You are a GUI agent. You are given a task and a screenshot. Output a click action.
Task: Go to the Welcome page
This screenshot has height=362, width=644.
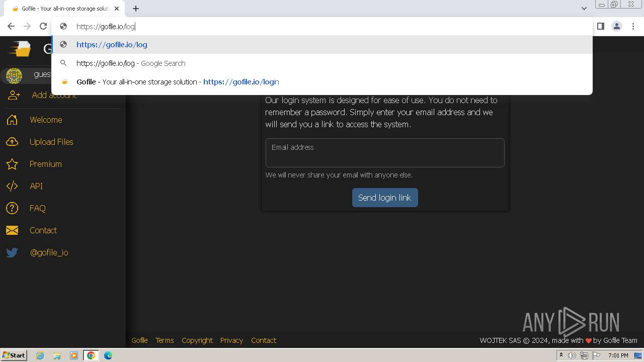point(46,120)
